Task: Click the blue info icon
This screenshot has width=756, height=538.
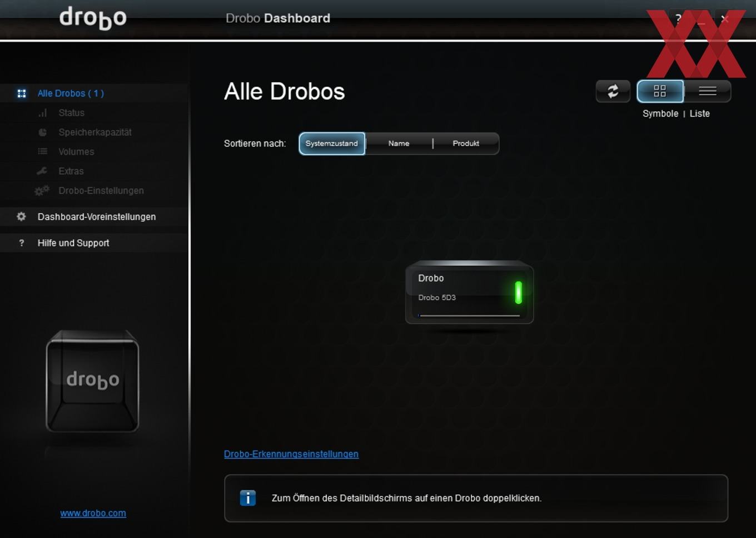Action: 248,498
